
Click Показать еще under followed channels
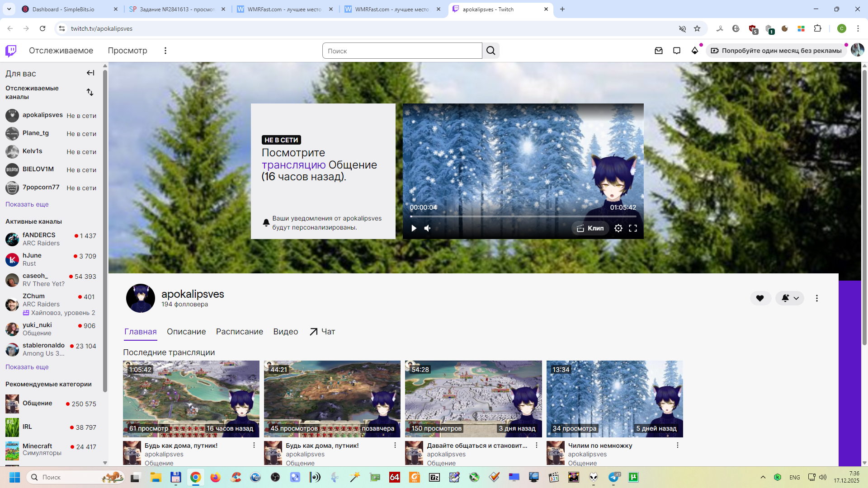(x=27, y=204)
